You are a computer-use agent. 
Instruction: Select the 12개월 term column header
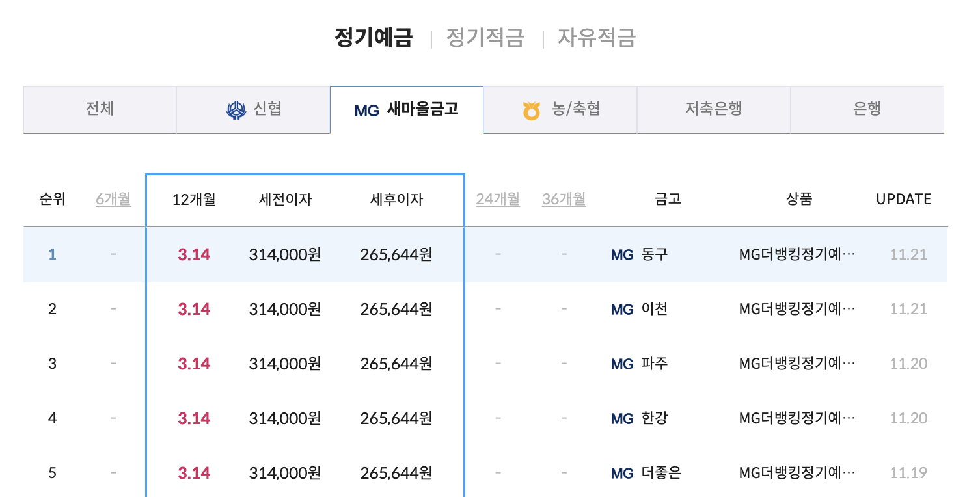tap(193, 200)
